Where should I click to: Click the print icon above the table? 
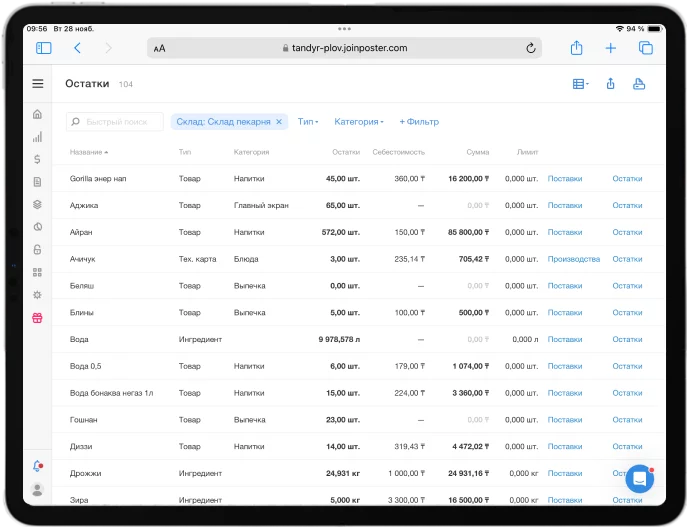[x=639, y=84]
